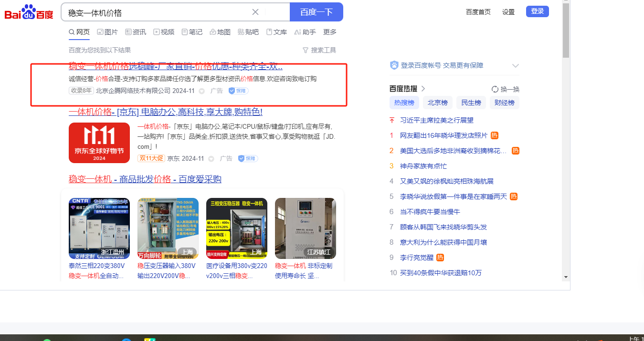Open hot topic 美国大选后多地非洲裔收到摘棉花
644x341 pixels.
(454, 151)
